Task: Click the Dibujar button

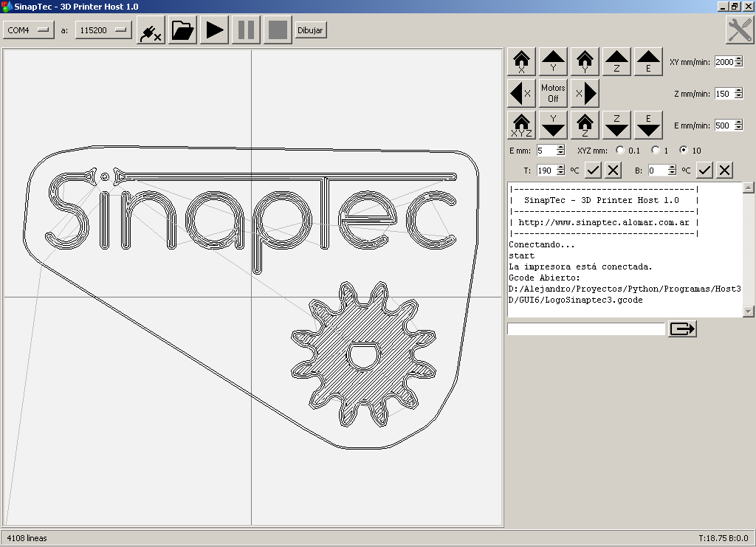Action: tap(310, 30)
